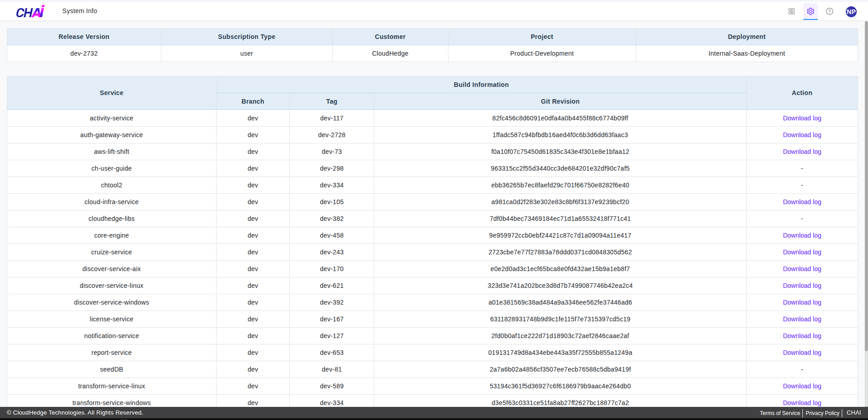The image size is (868, 420).
Task: Select the CloudHedge customer cell
Action: 390,53
